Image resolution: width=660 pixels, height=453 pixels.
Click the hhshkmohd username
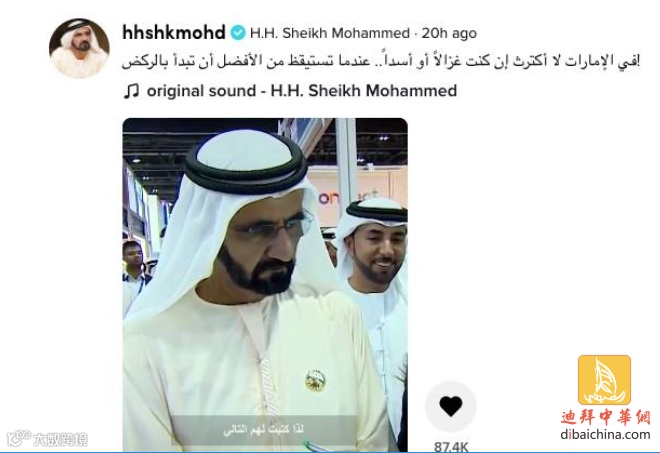[x=174, y=32]
